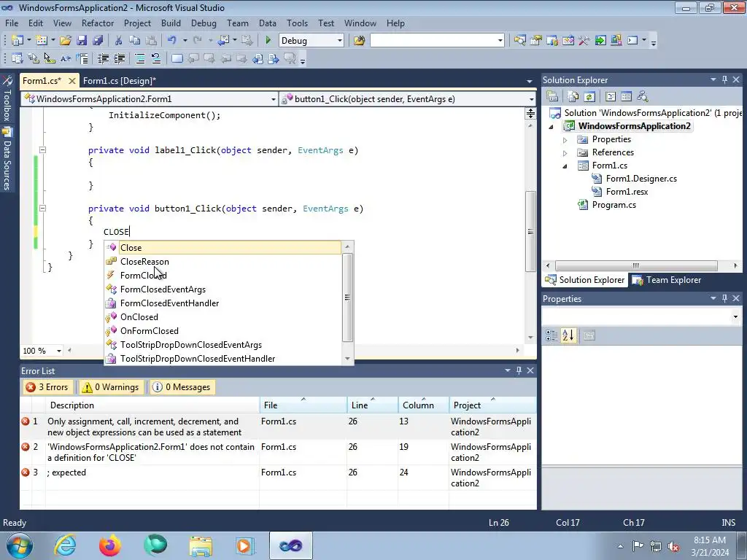Open Solution Explorer from the main toolbar
Screen dimensions: 747x560
coord(519,41)
